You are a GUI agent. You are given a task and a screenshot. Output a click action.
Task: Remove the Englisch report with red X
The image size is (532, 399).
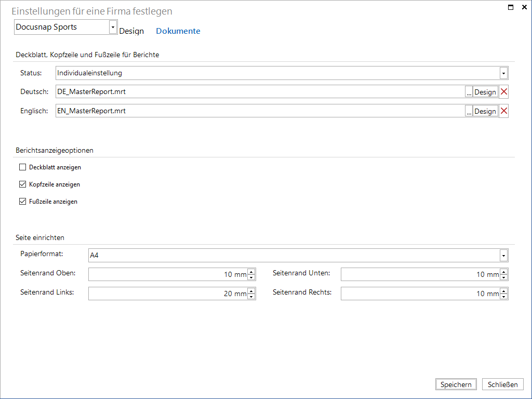tap(504, 111)
